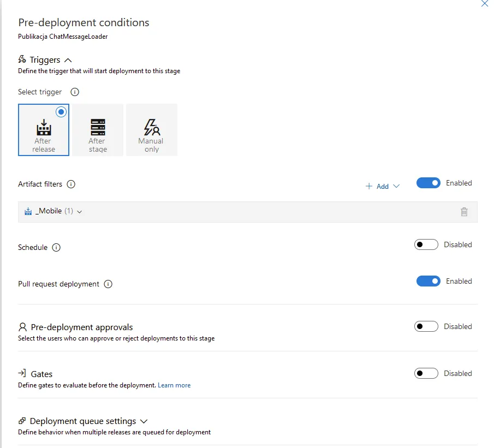Select the After release trigger
494x448 pixels.
pos(44,130)
